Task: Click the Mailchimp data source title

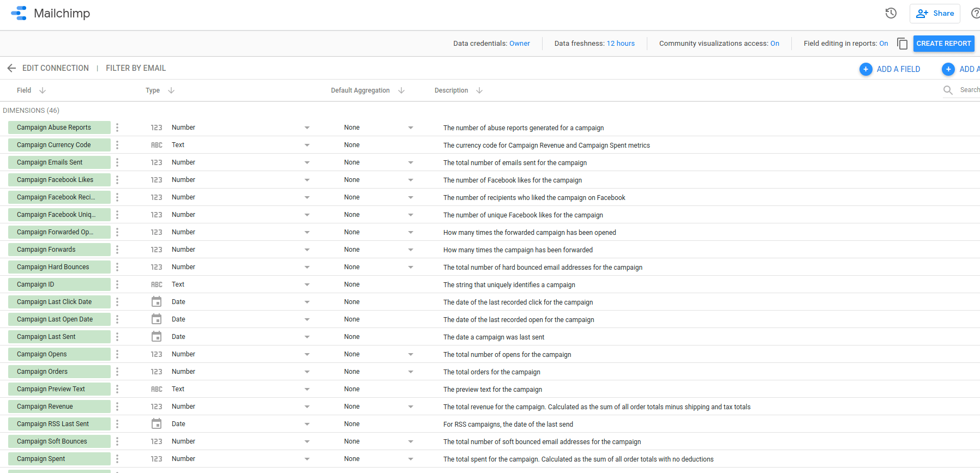Action: (x=62, y=13)
